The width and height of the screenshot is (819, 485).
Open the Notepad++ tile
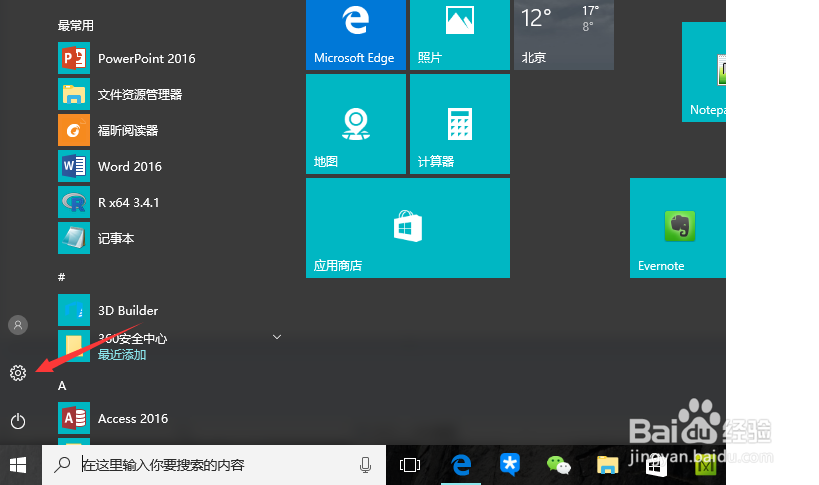click(x=704, y=72)
